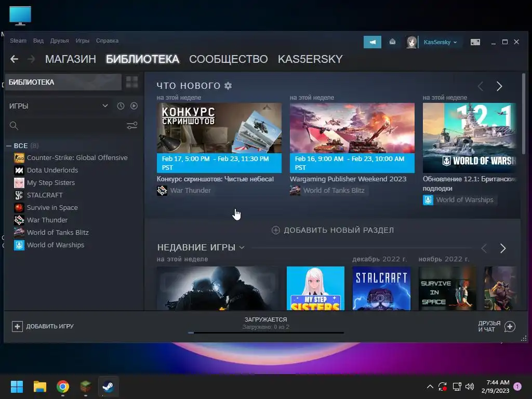Click the Steam taskbar icon
Image resolution: width=532 pixels, height=399 pixels.
pyautogui.click(x=108, y=387)
